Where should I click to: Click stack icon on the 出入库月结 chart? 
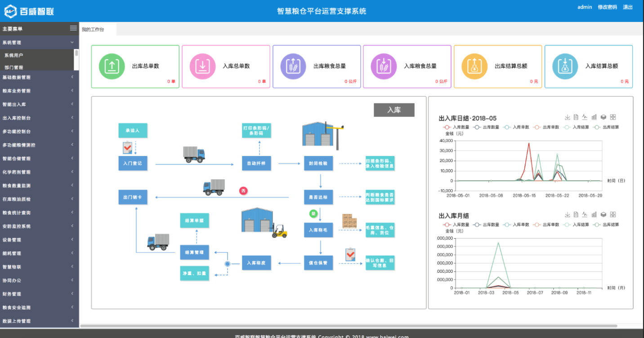pos(604,215)
